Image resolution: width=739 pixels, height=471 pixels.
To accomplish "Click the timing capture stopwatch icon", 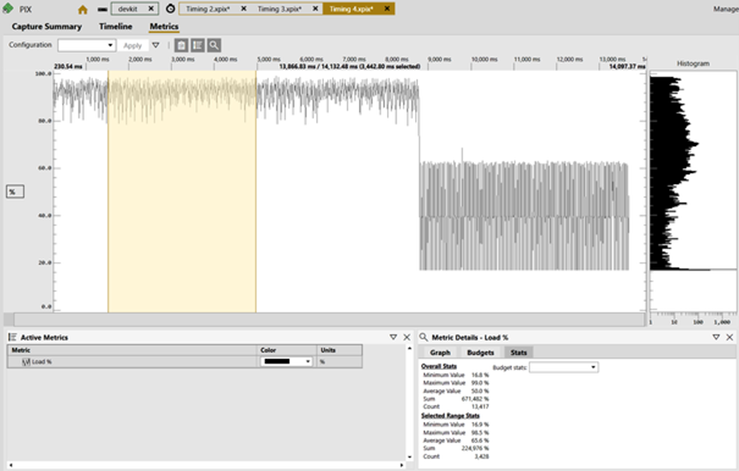I will click(x=170, y=8).
